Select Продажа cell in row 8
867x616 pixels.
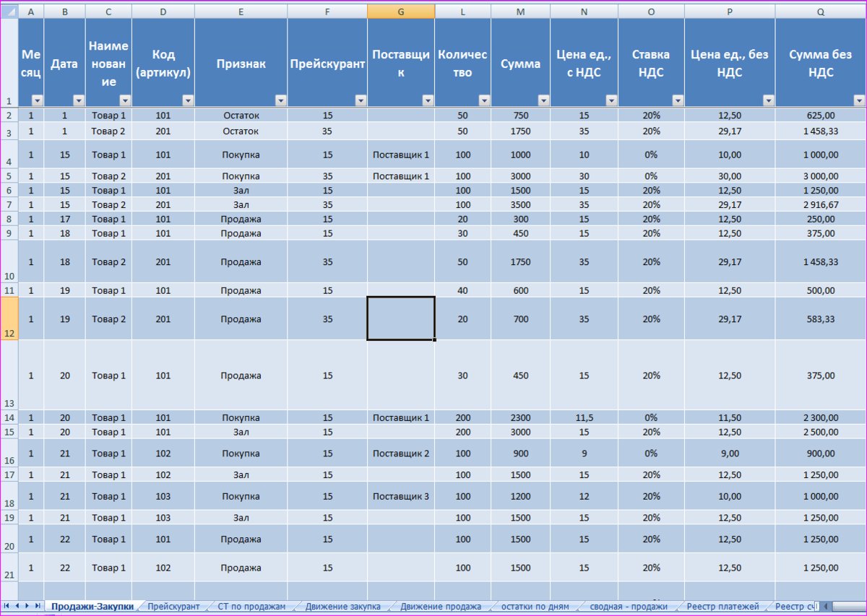click(241, 219)
